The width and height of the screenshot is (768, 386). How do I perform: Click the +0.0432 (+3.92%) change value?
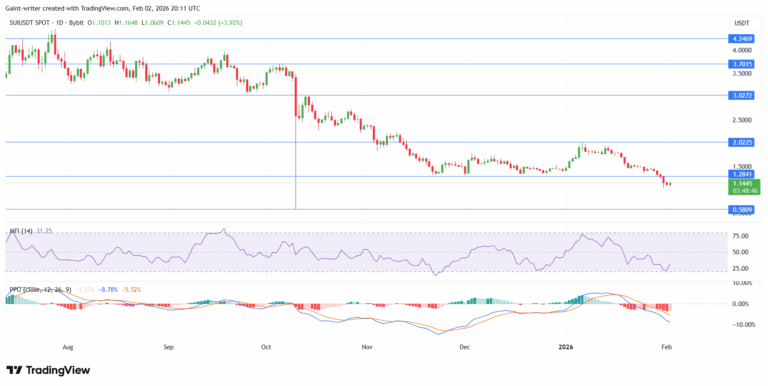pos(219,23)
